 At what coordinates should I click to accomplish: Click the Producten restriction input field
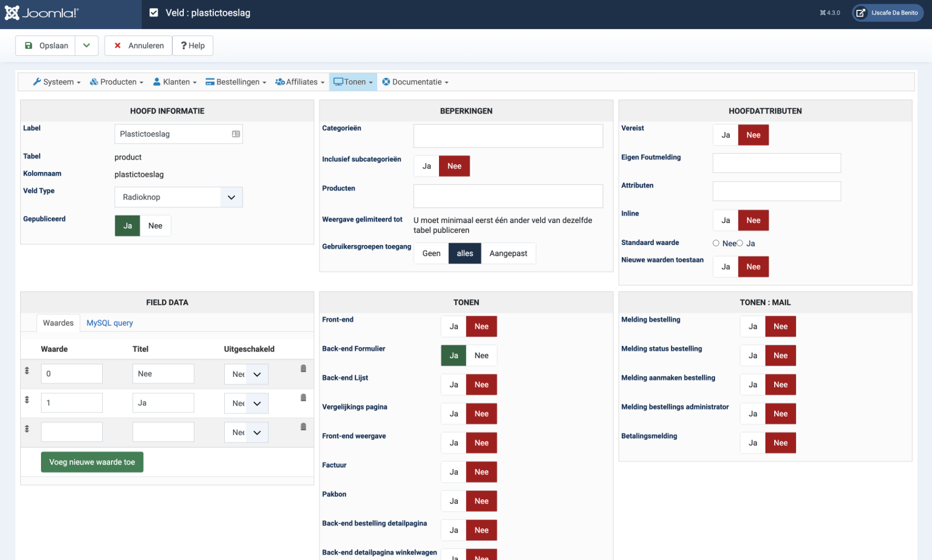coord(508,196)
